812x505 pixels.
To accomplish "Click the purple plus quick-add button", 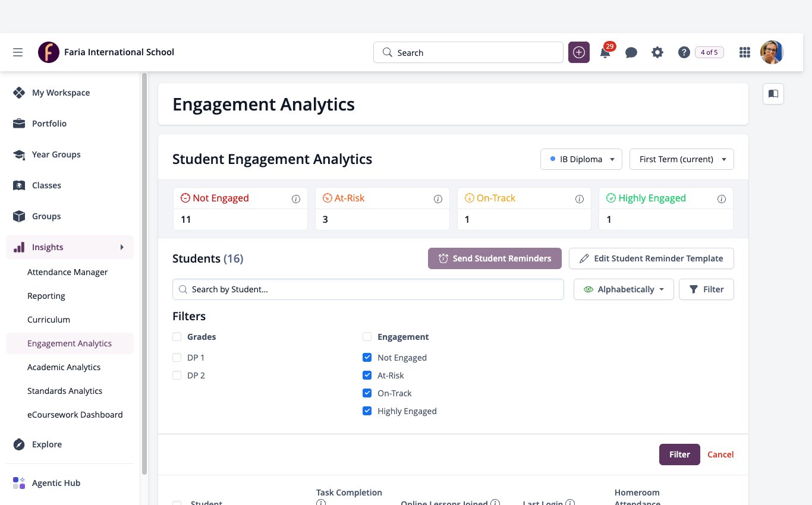I will [x=579, y=52].
